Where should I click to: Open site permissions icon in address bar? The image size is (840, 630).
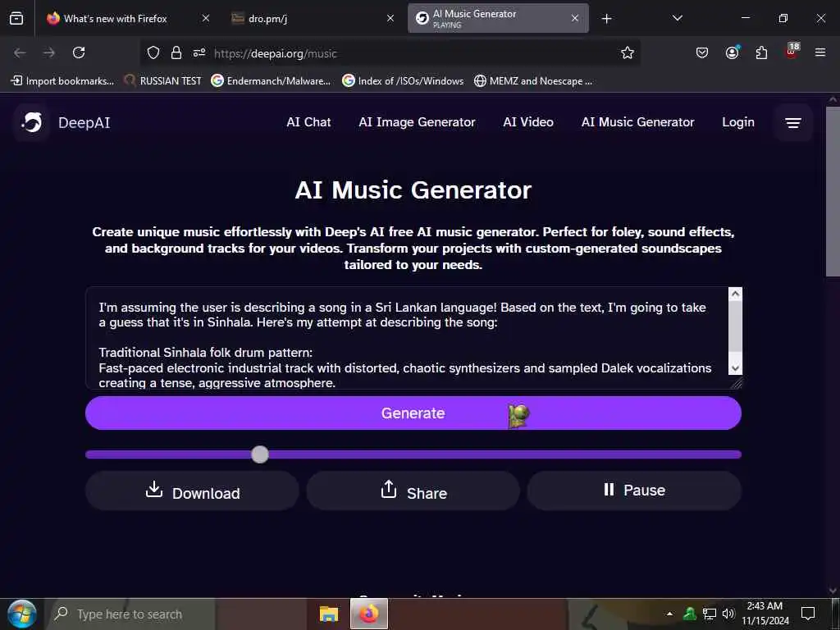199,52
